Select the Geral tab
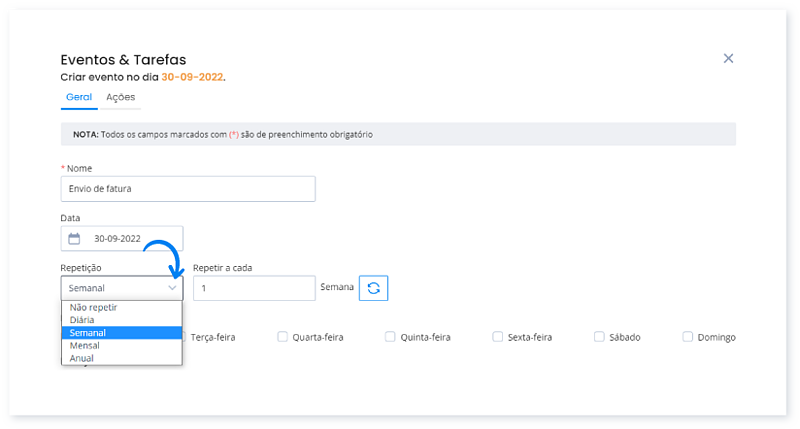Screen dimensions: 800x429 click(x=78, y=97)
